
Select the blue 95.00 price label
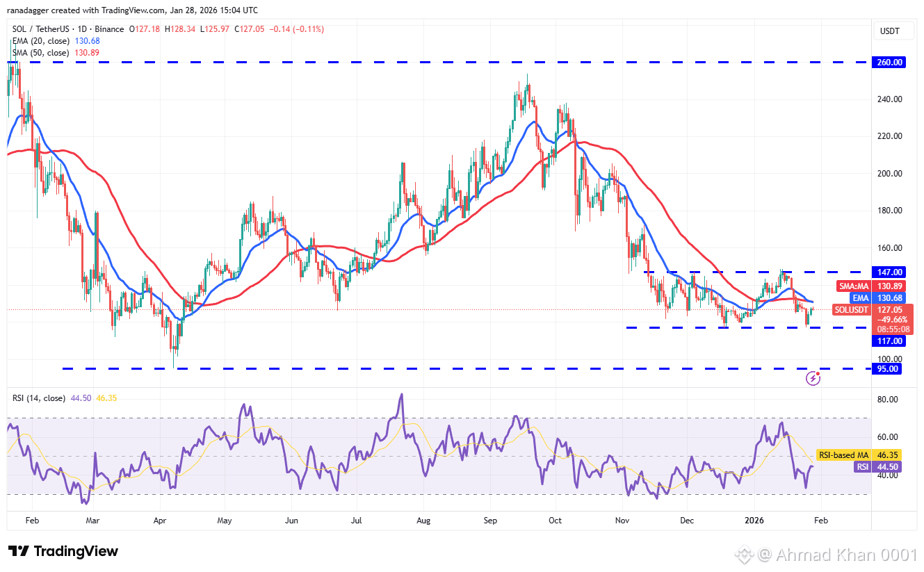point(887,369)
